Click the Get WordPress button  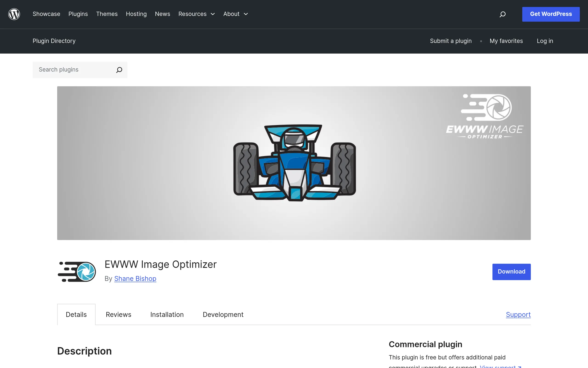tap(551, 14)
